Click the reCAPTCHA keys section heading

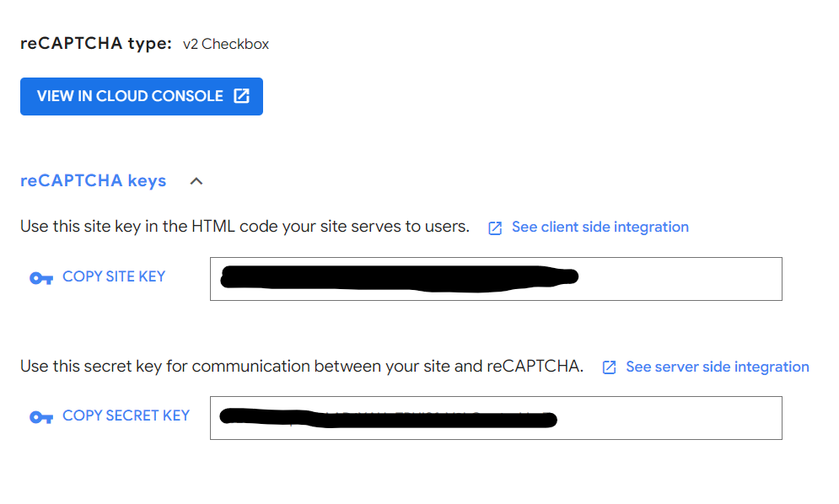93,180
